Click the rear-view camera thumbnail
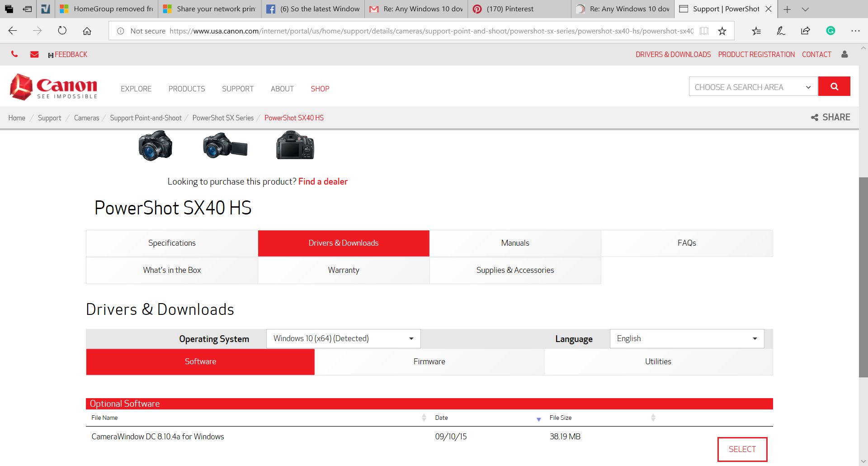 click(x=294, y=145)
